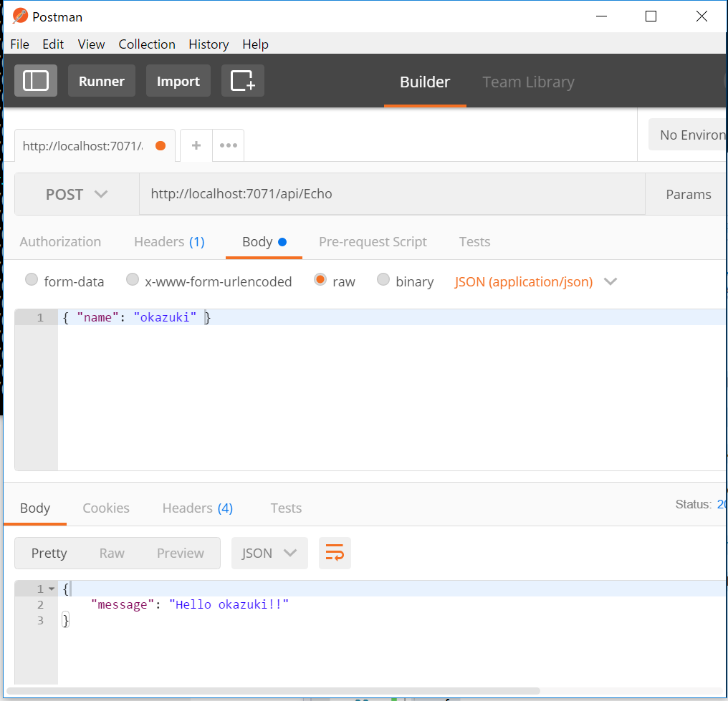The image size is (728, 701).
Task: Open the request Tests tab
Action: pos(474,242)
